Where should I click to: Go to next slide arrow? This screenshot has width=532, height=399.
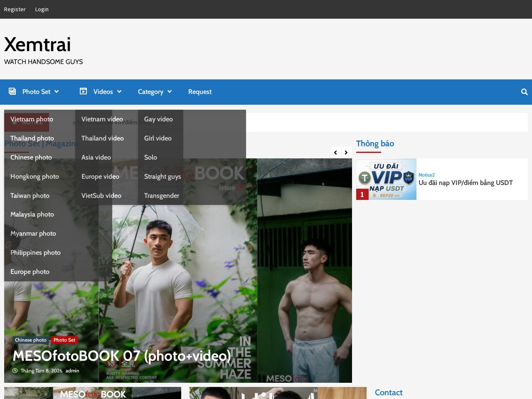[346, 153]
